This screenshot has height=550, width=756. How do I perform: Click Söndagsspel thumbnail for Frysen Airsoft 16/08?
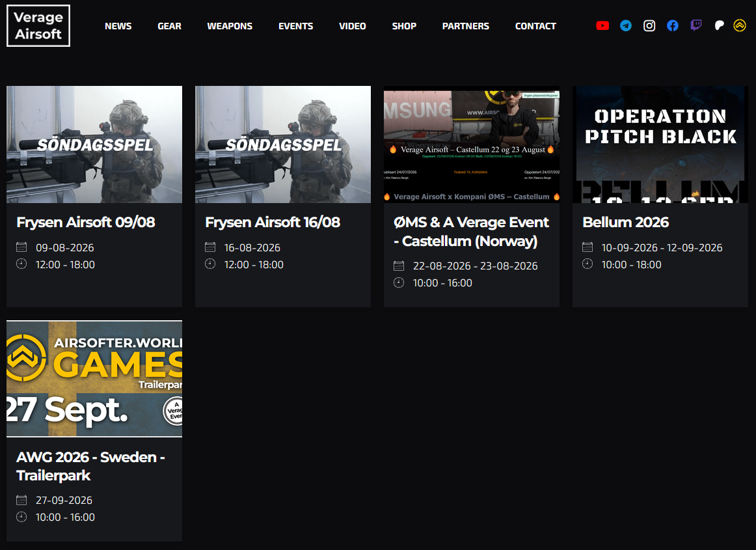[283, 144]
